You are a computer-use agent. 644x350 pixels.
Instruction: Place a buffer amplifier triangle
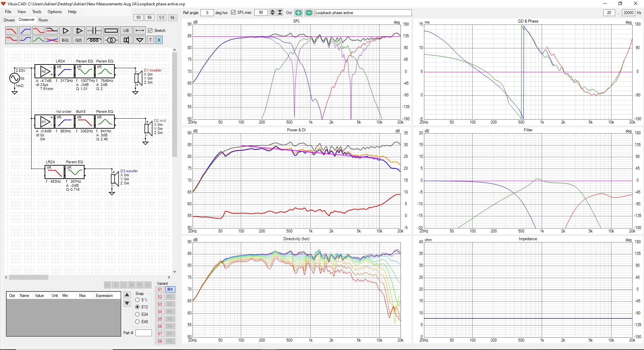click(x=65, y=31)
